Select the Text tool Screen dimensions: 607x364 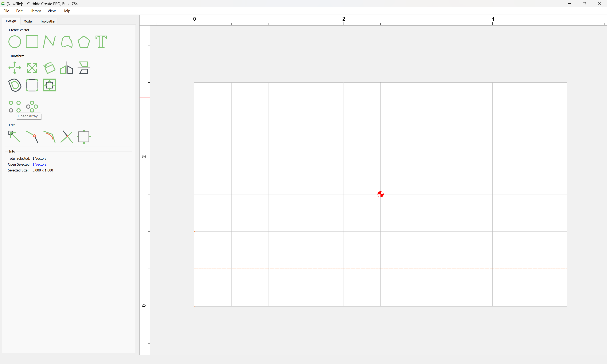coord(101,42)
